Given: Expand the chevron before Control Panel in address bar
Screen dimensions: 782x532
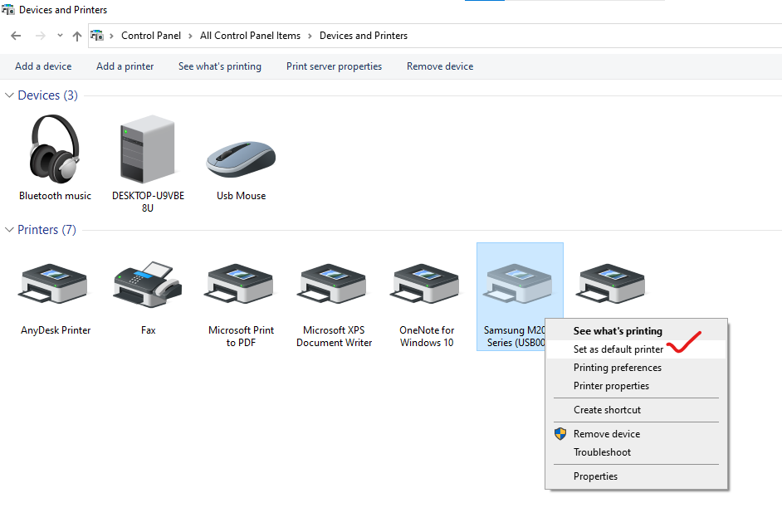Looking at the screenshot, I should coord(112,36).
